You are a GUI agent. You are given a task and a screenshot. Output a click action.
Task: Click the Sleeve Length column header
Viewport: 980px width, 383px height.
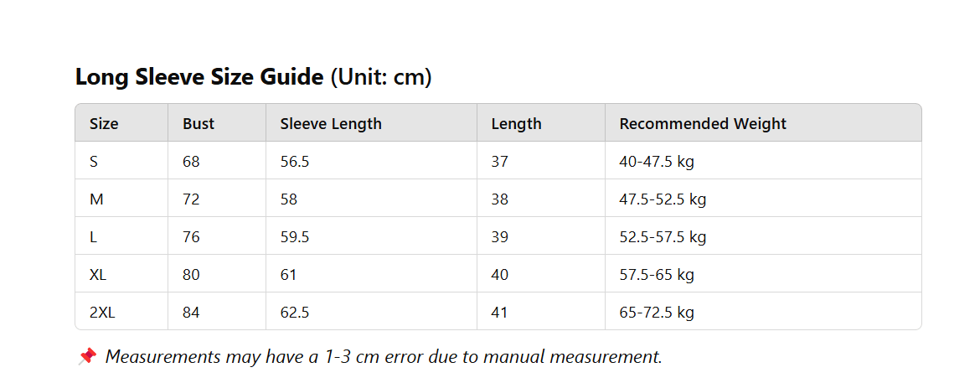pyautogui.click(x=331, y=124)
